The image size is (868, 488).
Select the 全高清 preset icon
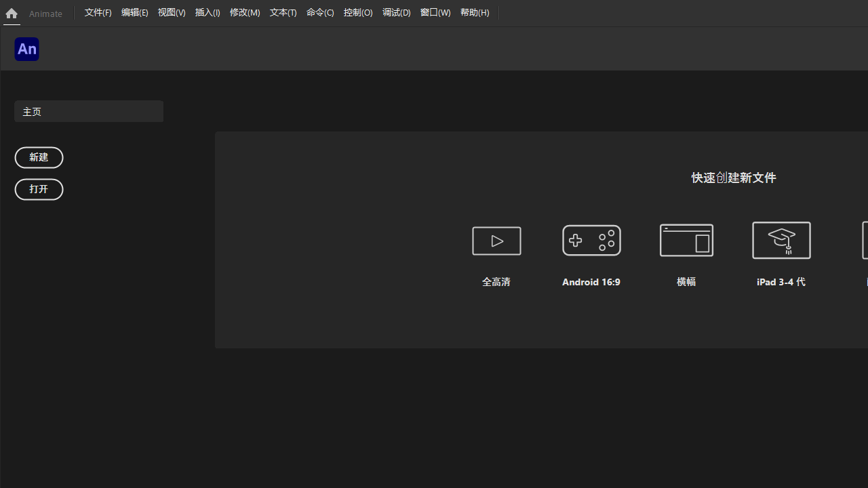click(496, 241)
